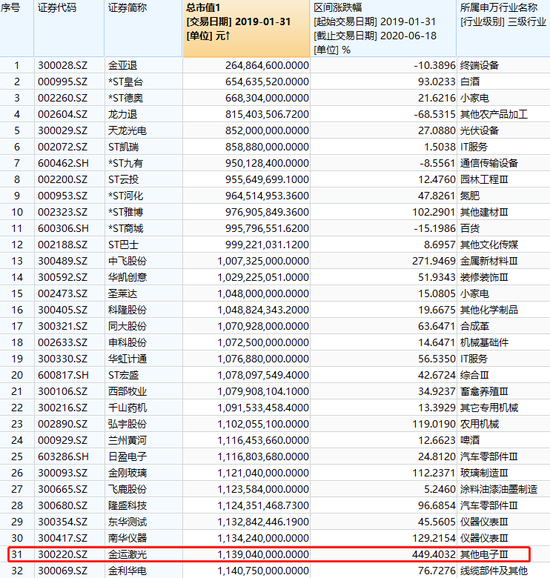
Task: Click the 序号 column header
Action: click(17, 28)
